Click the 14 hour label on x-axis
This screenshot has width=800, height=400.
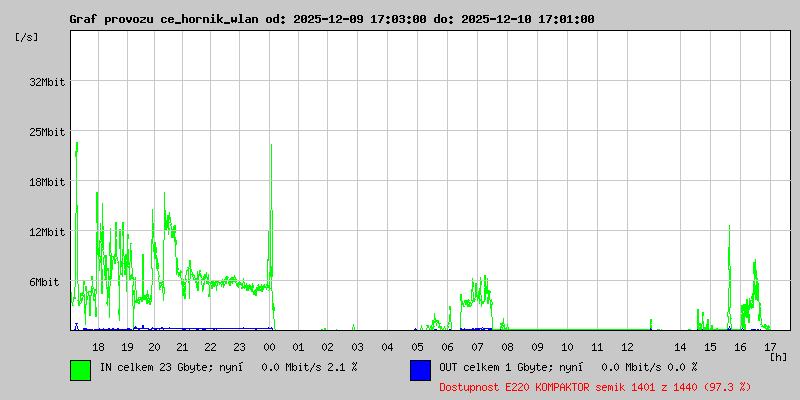pos(680,347)
